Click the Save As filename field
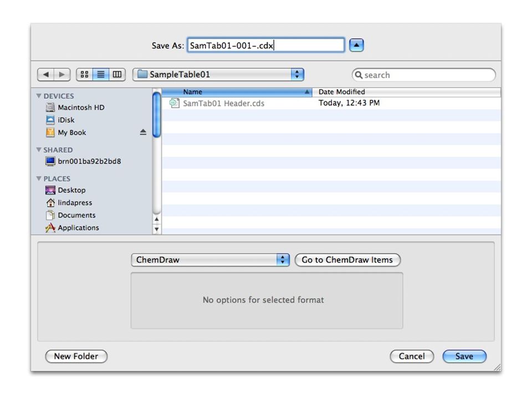The height and width of the screenshot is (399, 532). 265,45
